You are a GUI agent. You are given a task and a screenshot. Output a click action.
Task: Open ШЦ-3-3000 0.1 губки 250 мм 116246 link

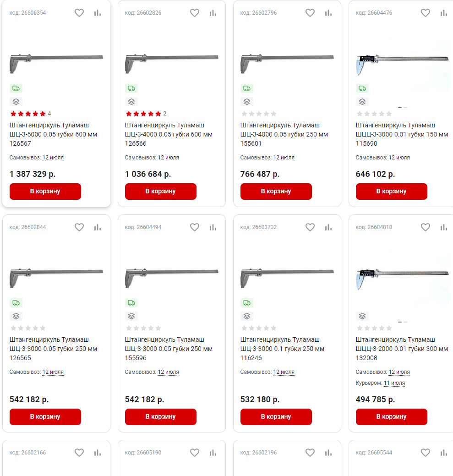[282, 349]
